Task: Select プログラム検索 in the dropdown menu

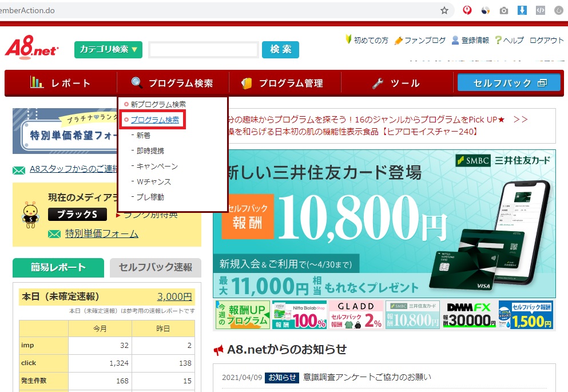Action: (x=154, y=120)
